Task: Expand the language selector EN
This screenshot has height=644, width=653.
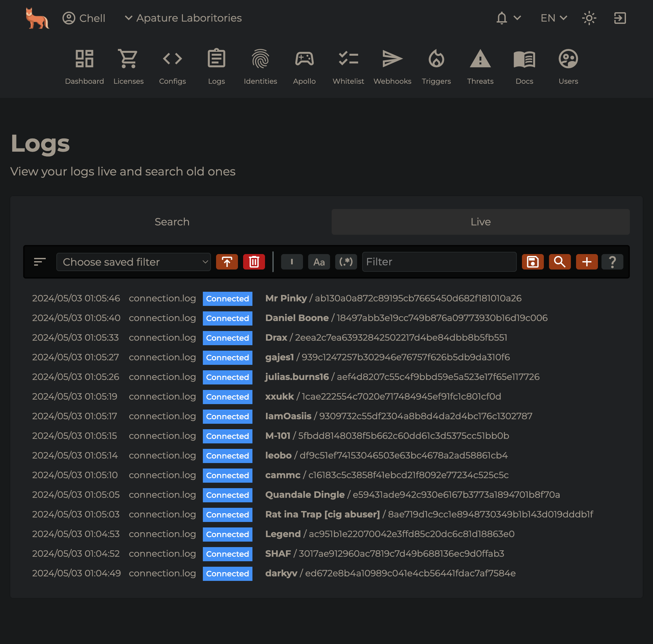Action: pyautogui.click(x=553, y=18)
